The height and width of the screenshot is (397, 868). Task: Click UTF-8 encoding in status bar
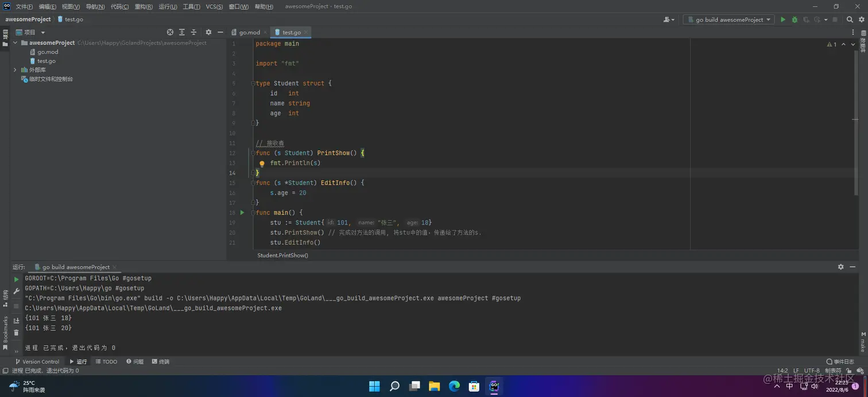point(812,371)
